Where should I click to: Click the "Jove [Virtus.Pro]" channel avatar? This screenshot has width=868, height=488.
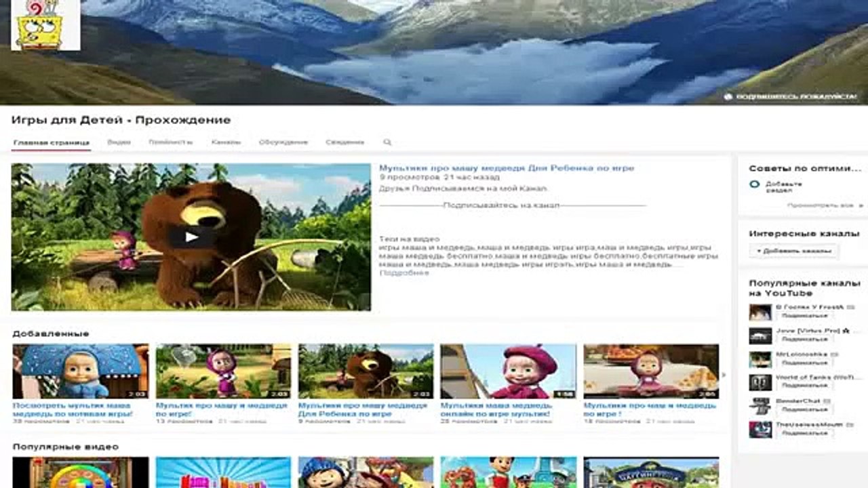coord(760,335)
